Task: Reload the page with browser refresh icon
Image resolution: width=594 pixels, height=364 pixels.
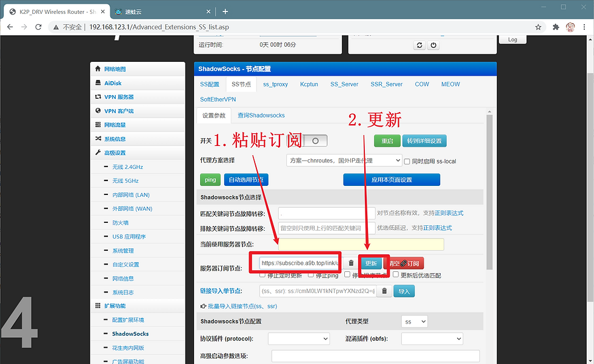Action: click(x=38, y=27)
